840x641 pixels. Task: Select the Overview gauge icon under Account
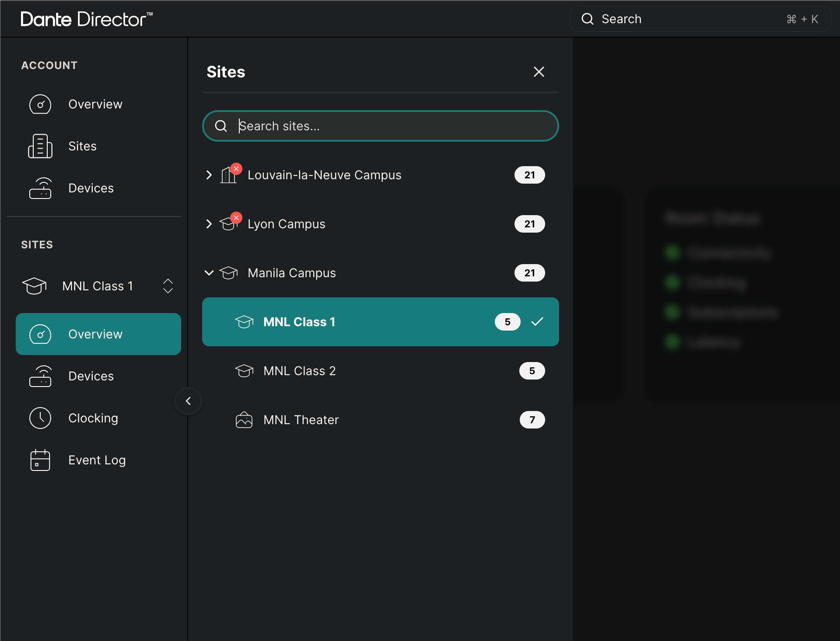40,104
